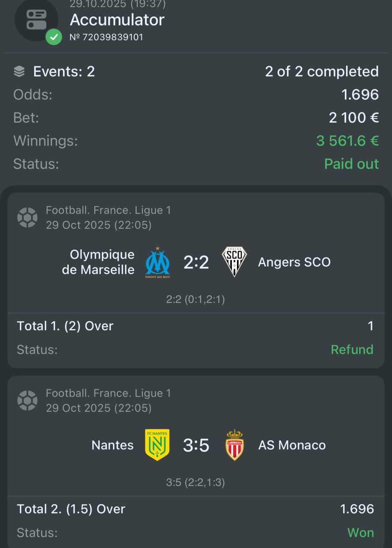Tap the football icon beside Marseille match
The width and height of the screenshot is (392, 548).
point(27,217)
